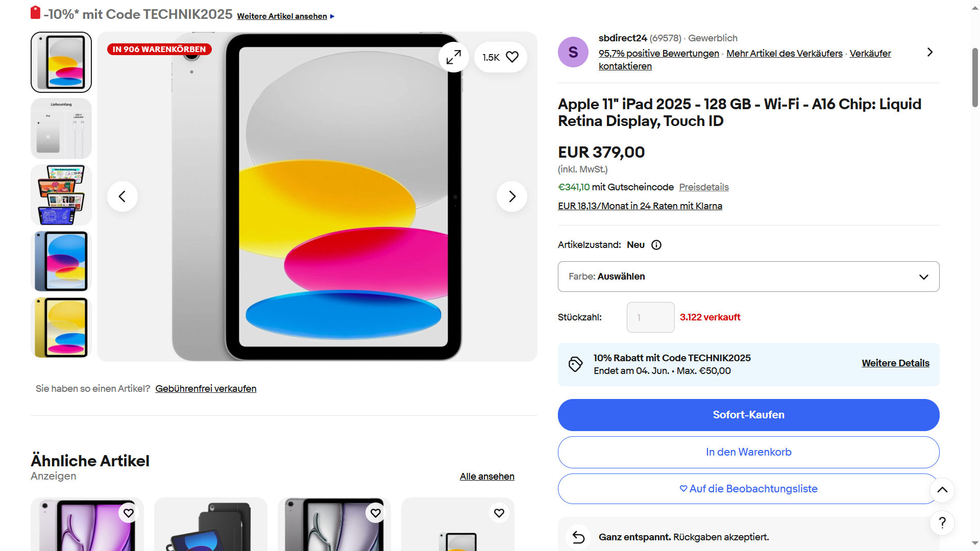Select the yellow iPad thumbnail

[x=61, y=328]
